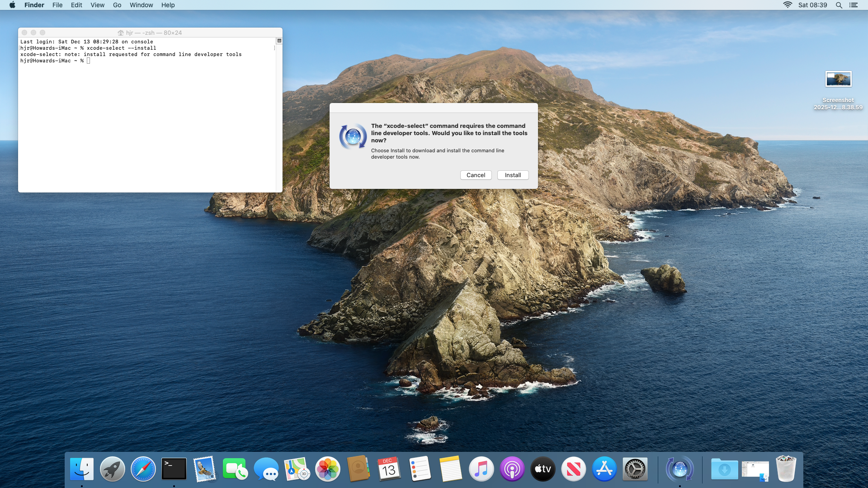Expand the Downloads folder stack in Dock
The height and width of the screenshot is (488, 868).
click(x=724, y=469)
